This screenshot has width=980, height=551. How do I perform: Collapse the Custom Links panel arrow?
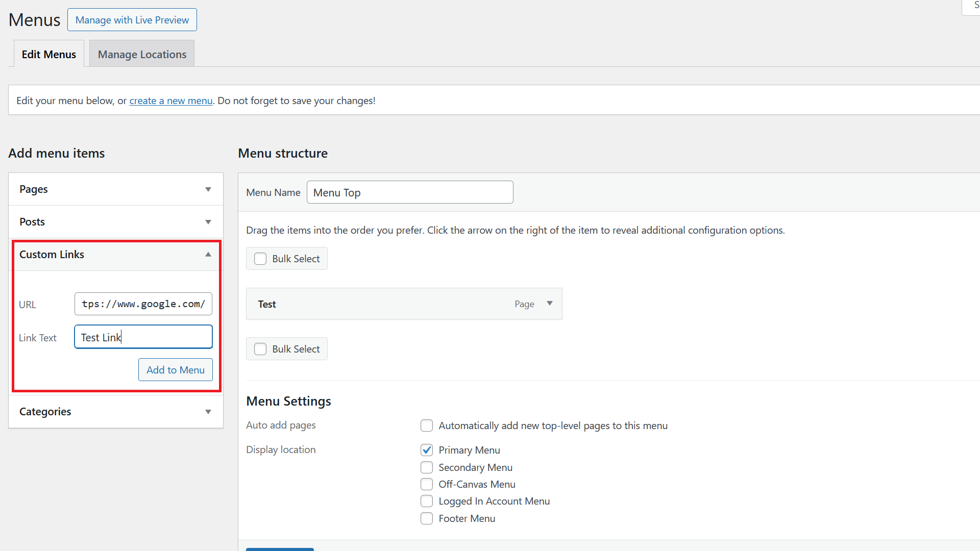208,254
